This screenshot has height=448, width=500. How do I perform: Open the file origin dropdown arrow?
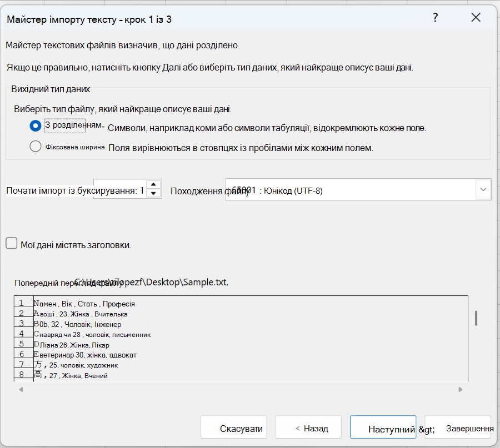click(483, 190)
